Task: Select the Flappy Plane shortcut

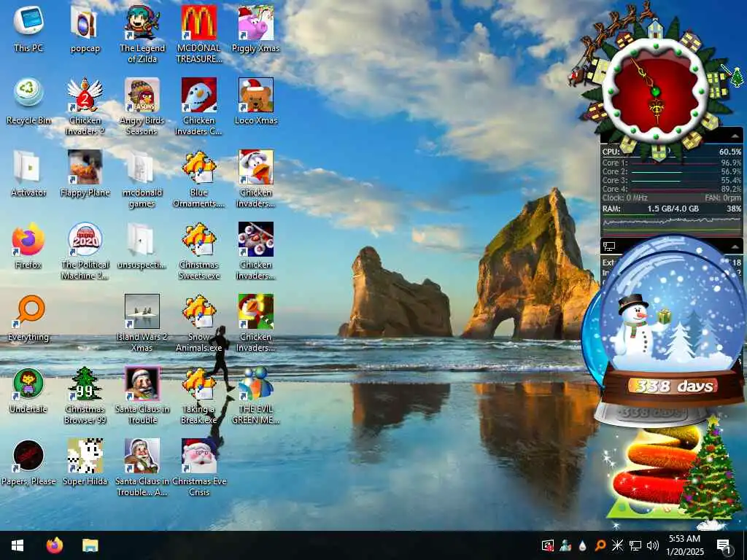Action: pyautogui.click(x=85, y=174)
